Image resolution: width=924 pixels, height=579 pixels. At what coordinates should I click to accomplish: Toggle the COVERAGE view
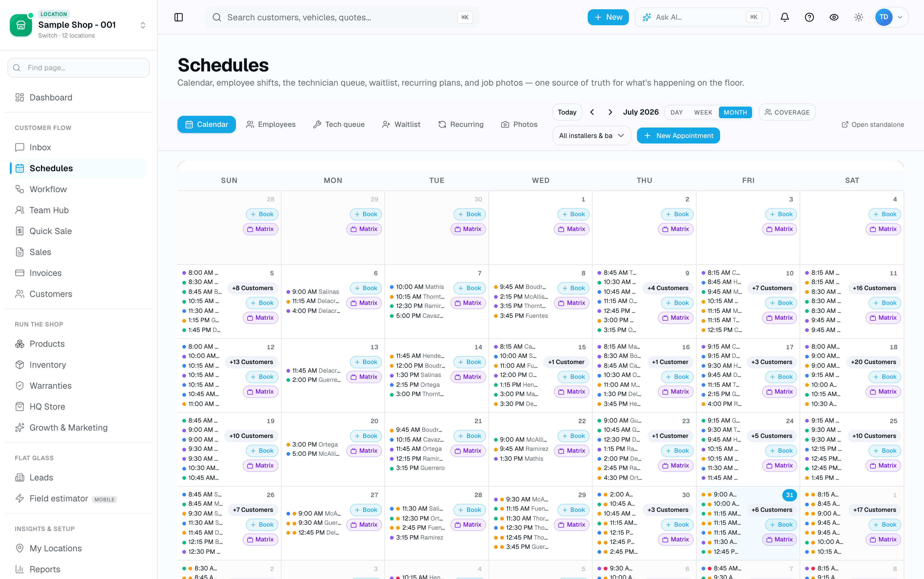click(787, 112)
